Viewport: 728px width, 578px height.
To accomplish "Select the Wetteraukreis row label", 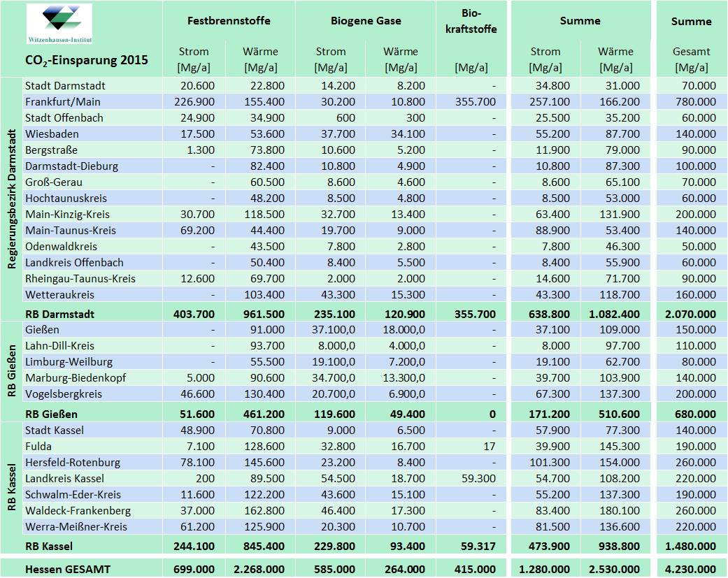I will 59,295.
